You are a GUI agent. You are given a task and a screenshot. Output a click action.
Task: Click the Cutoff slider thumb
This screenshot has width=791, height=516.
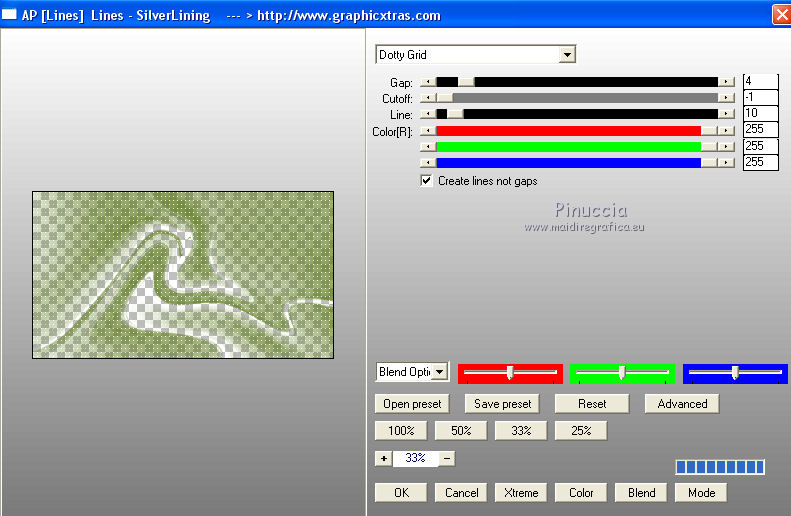pyautogui.click(x=444, y=98)
